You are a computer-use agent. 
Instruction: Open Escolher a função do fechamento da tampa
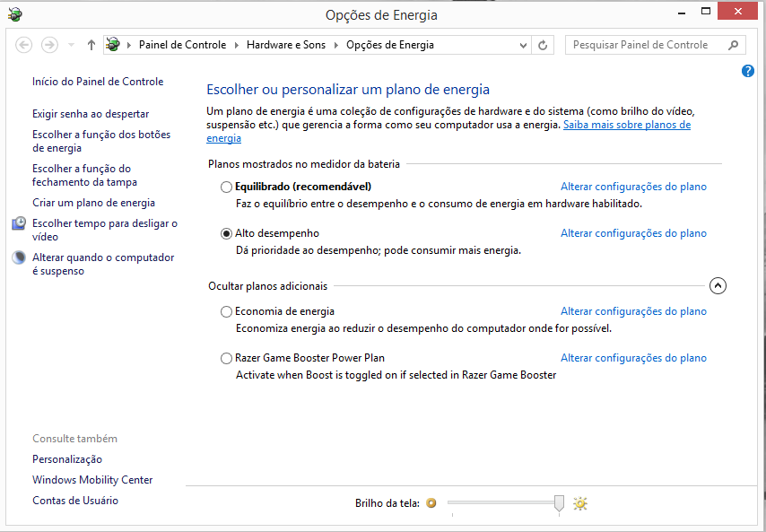click(84, 175)
